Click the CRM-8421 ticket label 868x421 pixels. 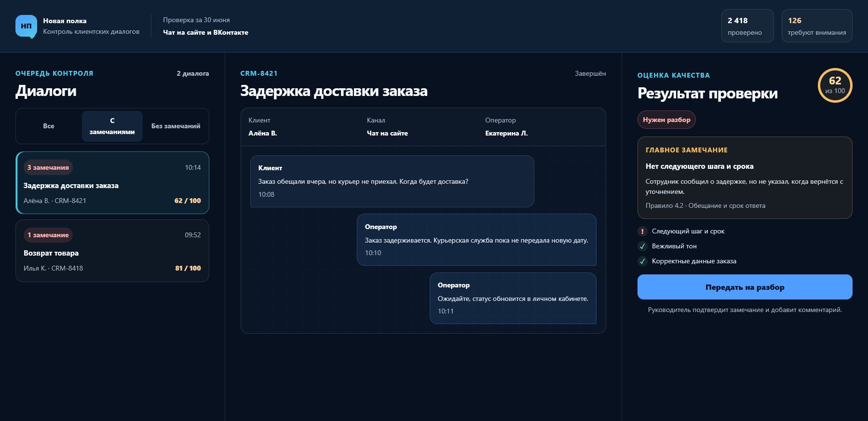(x=259, y=73)
